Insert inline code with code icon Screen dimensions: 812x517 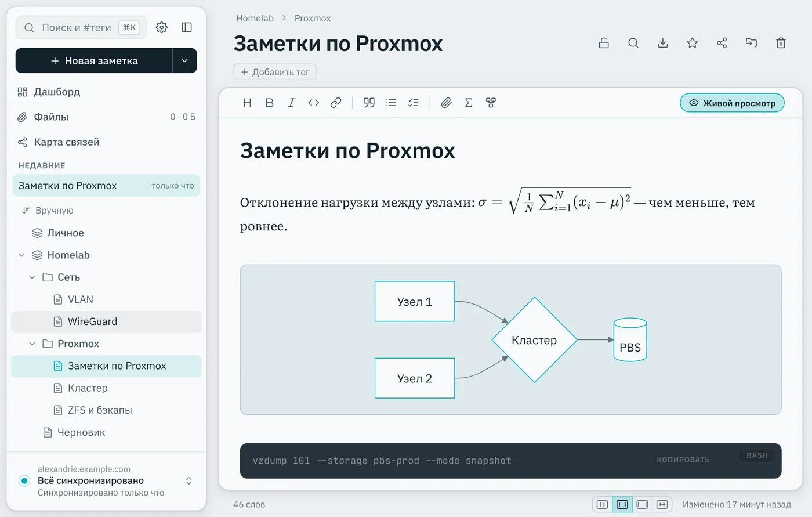tap(314, 103)
